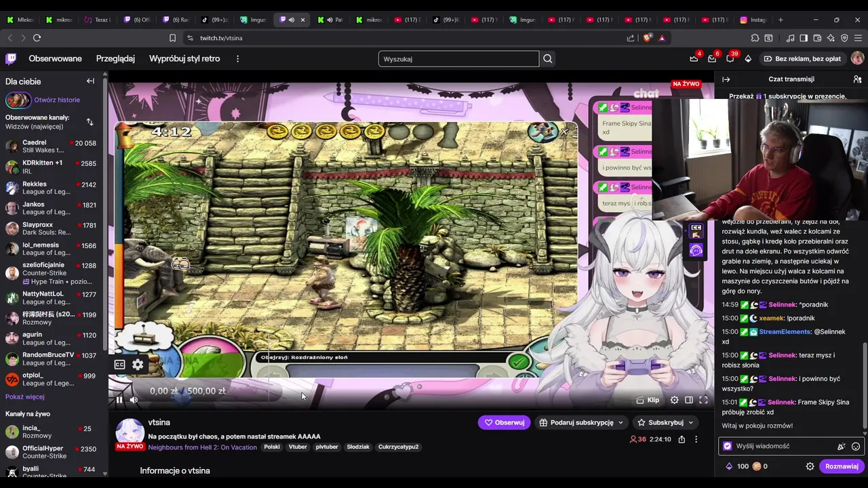Pause the stream video
Viewport: 868px width, 488px height.
coord(119,400)
